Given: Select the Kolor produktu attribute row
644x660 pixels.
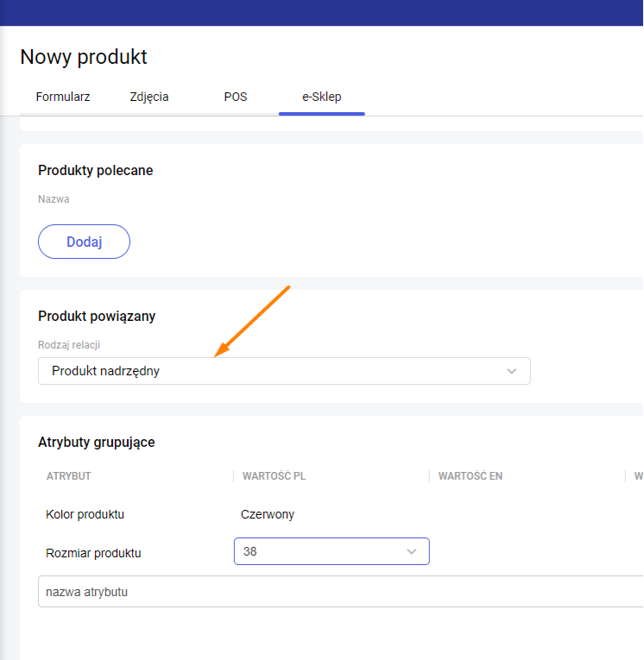Looking at the screenshot, I should pyautogui.click(x=85, y=514).
